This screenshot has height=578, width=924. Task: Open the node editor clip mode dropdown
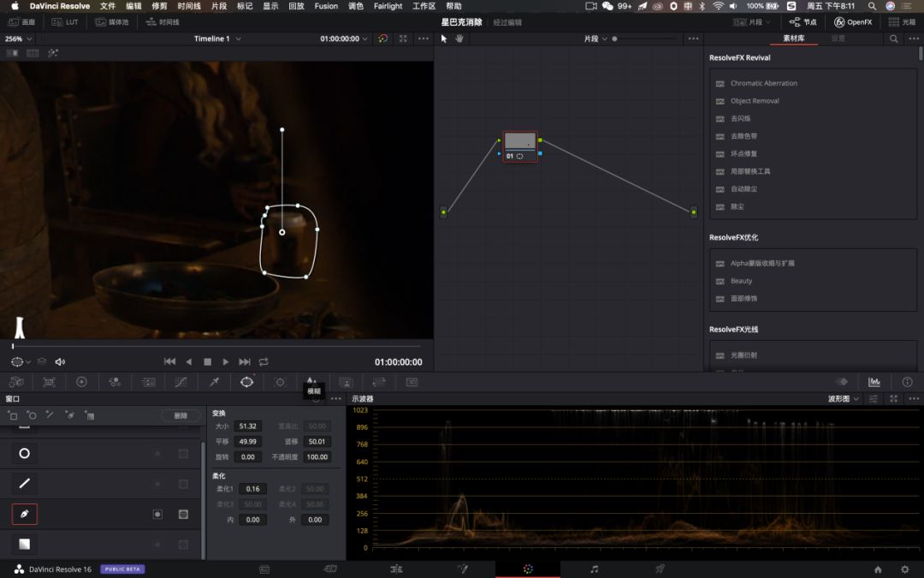click(x=595, y=39)
